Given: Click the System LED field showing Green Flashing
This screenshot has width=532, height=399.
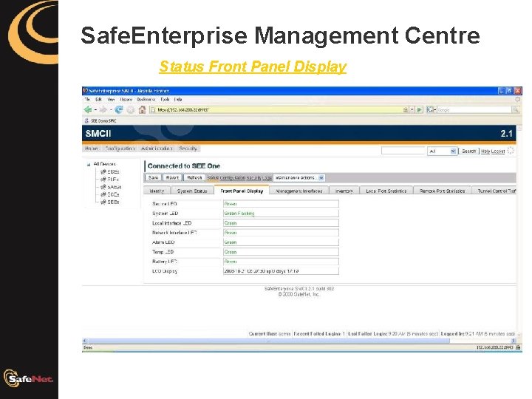Looking at the screenshot, I should point(281,213).
